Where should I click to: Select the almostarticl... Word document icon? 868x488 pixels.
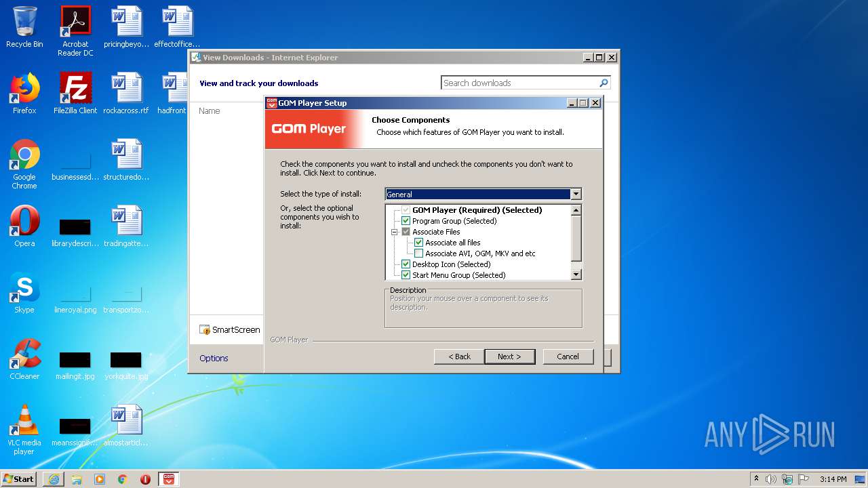(126, 426)
